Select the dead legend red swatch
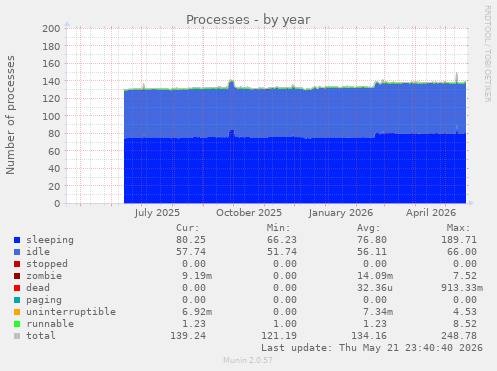This screenshot has width=497, height=371. point(17,288)
